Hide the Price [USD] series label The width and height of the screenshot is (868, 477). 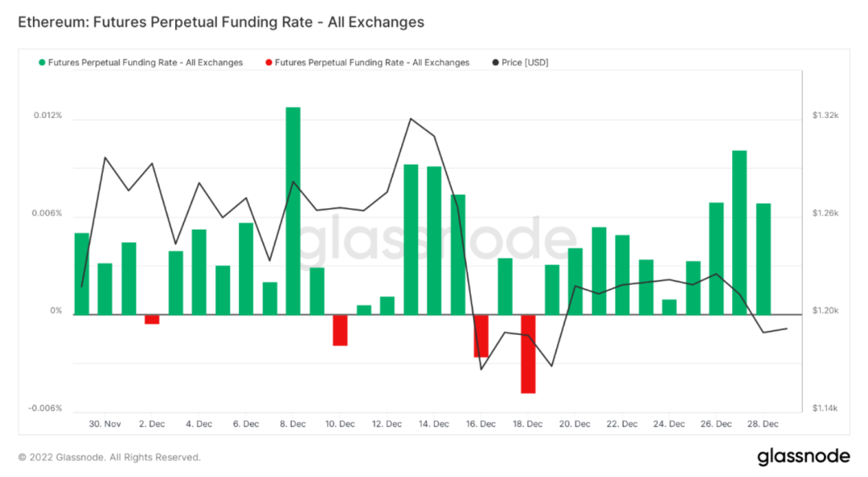click(525, 63)
